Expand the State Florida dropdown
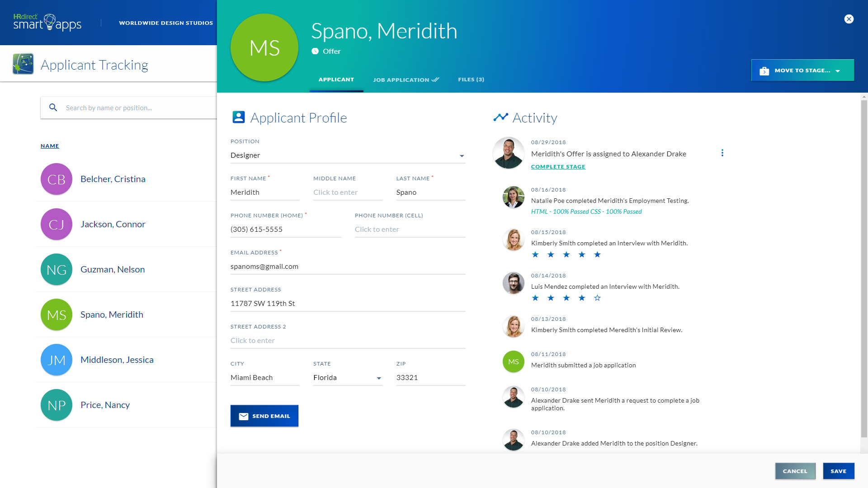 [379, 377]
